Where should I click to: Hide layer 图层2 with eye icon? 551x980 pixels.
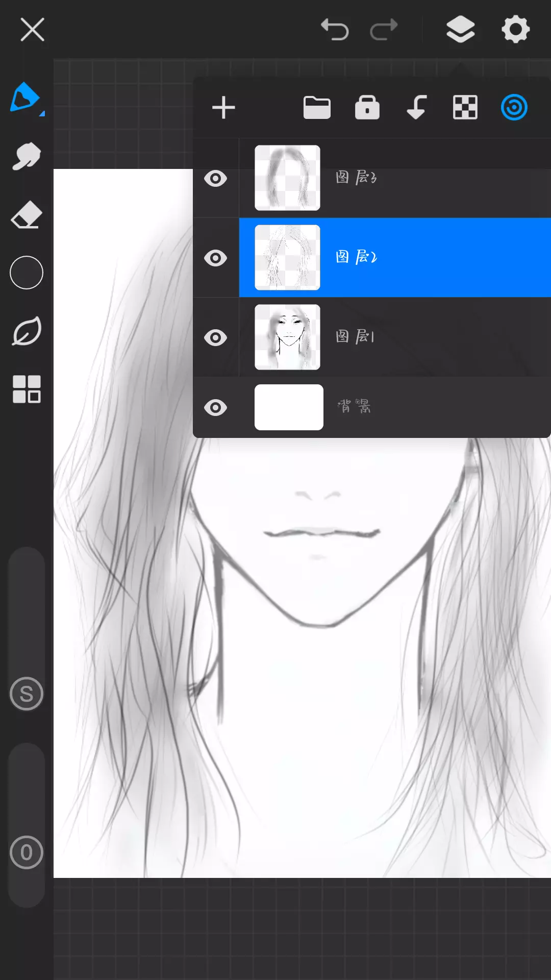click(215, 258)
